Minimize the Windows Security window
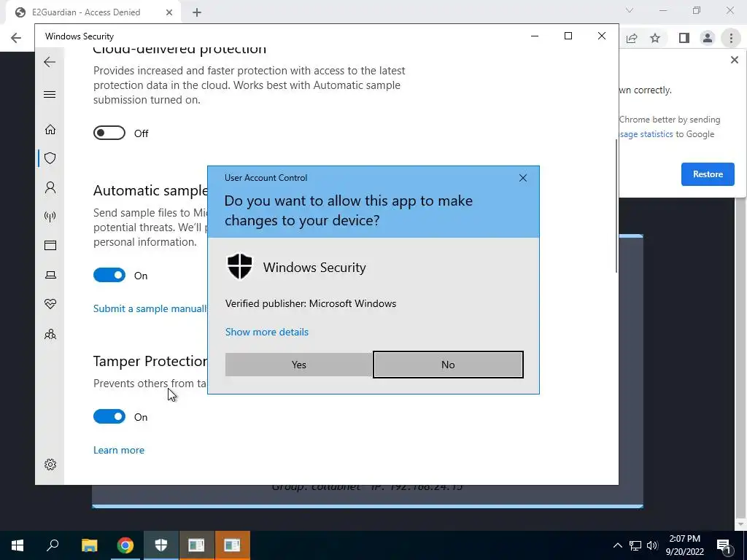This screenshot has height=560, width=747. pos(535,36)
